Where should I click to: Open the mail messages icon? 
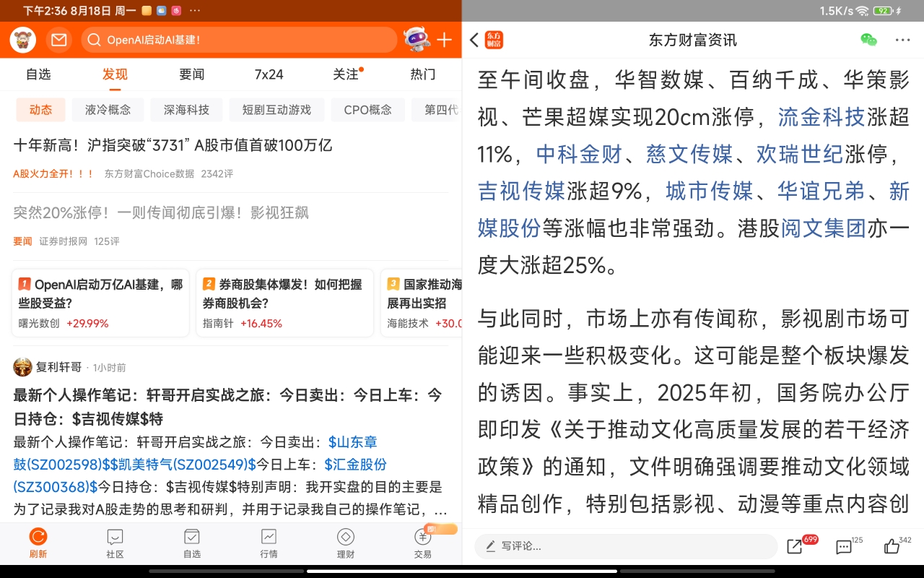[x=59, y=40]
